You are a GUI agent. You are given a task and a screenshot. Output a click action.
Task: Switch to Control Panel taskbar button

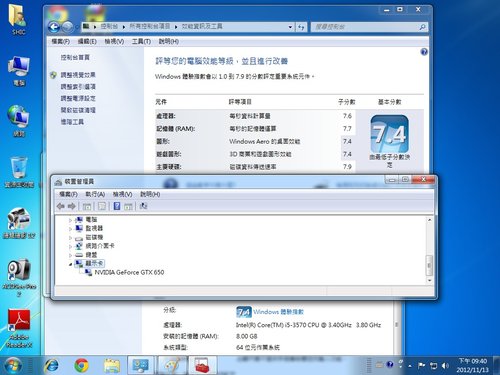(x=141, y=365)
